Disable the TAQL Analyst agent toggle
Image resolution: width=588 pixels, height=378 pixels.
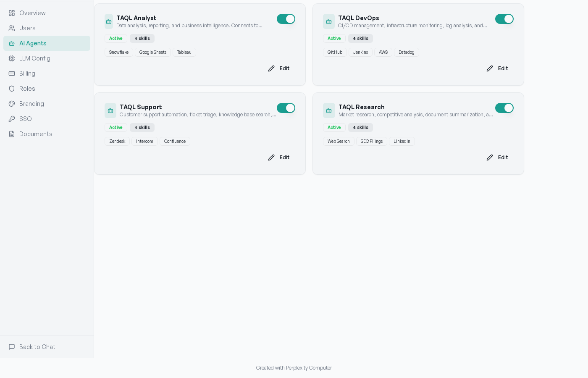coord(286,19)
